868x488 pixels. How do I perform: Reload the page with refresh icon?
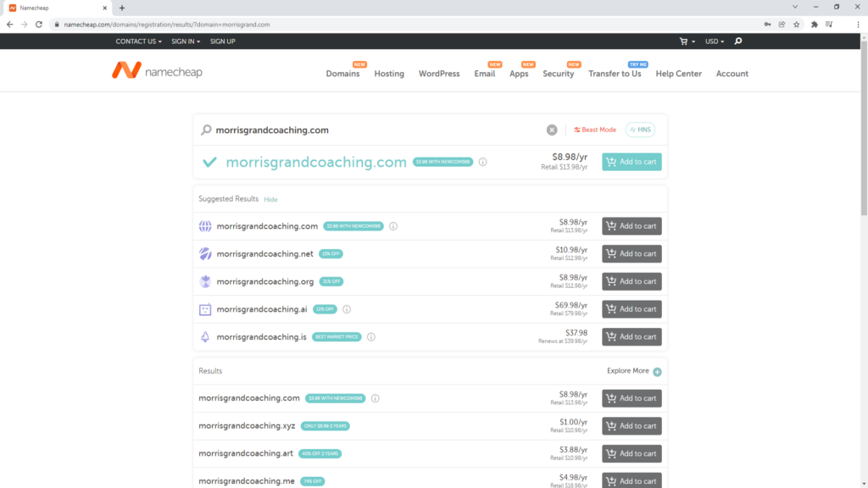pos(39,25)
